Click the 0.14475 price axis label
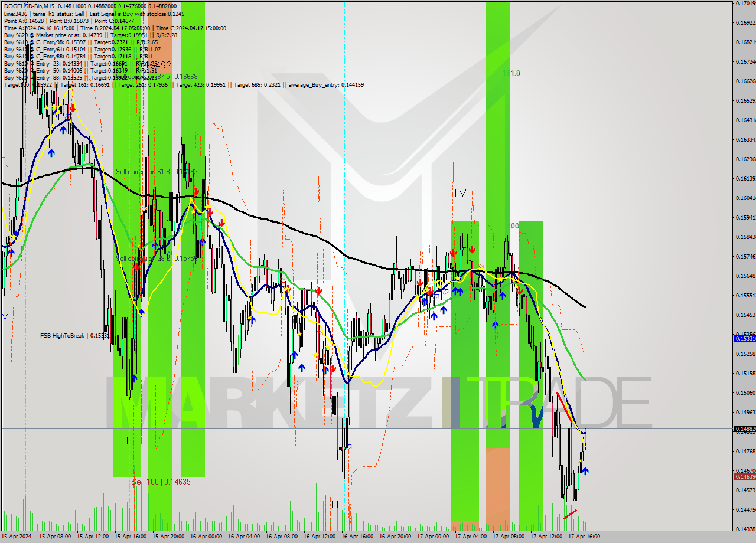The width and height of the screenshot is (756, 543). [x=745, y=509]
